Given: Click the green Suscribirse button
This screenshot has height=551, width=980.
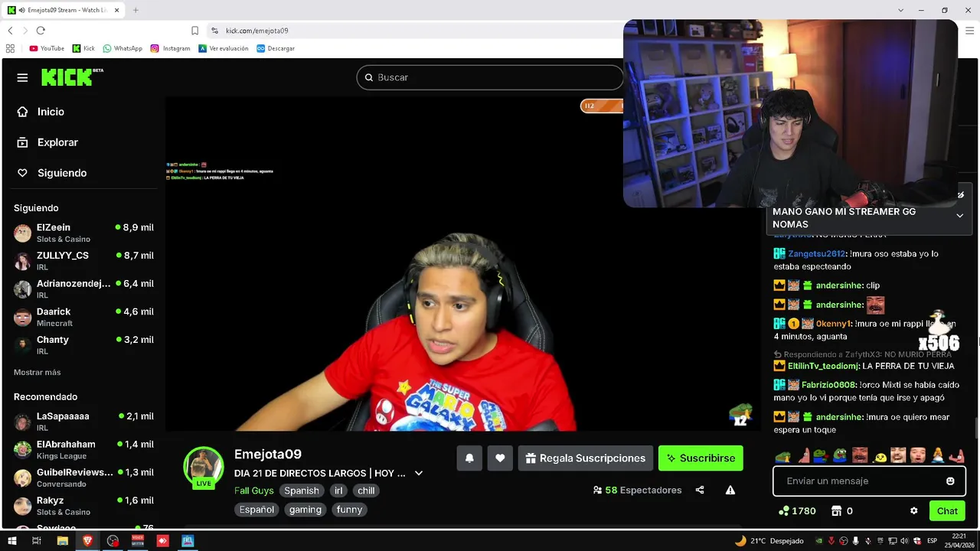Looking at the screenshot, I should (x=701, y=458).
